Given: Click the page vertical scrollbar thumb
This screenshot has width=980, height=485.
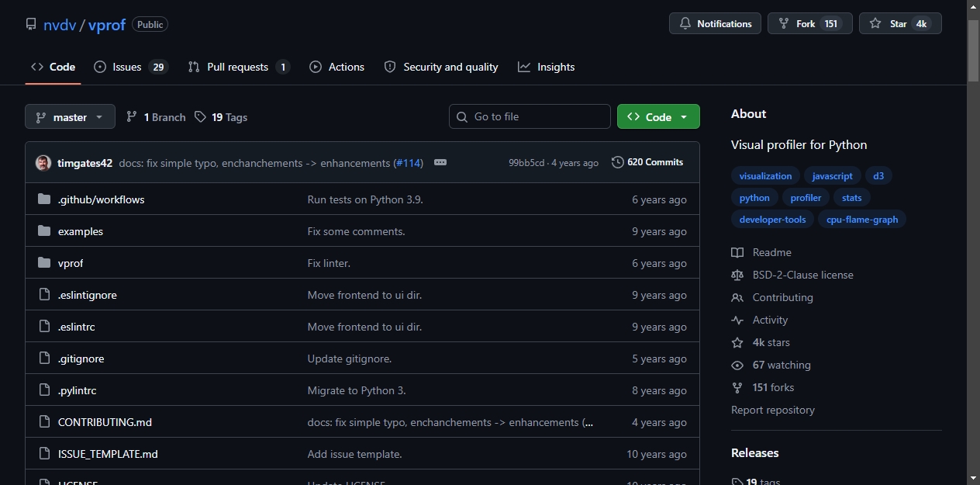Looking at the screenshot, I should pyautogui.click(x=974, y=50).
